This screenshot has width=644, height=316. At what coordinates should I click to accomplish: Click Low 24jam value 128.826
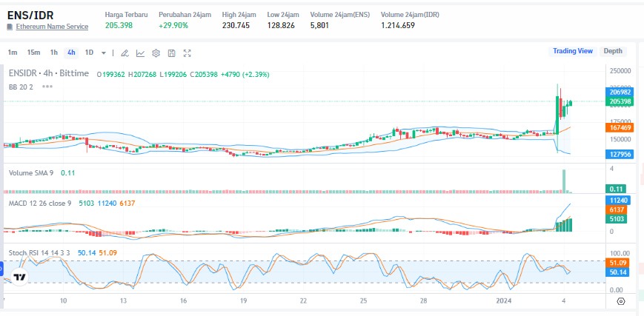click(x=281, y=25)
